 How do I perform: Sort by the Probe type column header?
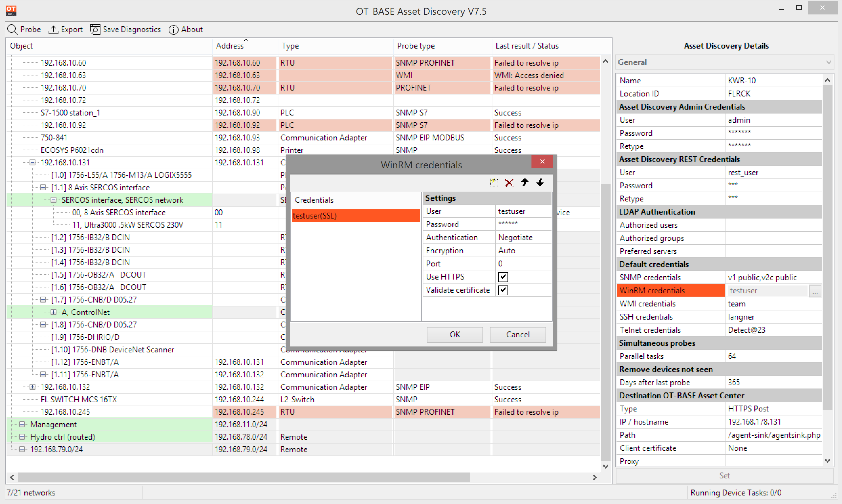pyautogui.click(x=443, y=46)
